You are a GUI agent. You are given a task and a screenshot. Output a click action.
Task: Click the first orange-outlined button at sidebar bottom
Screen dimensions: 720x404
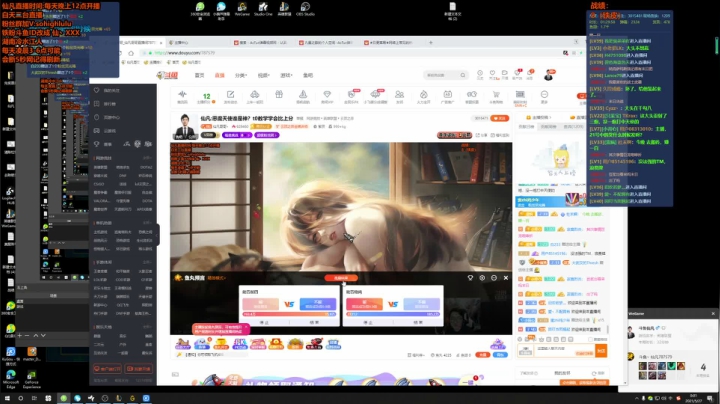[107, 369]
